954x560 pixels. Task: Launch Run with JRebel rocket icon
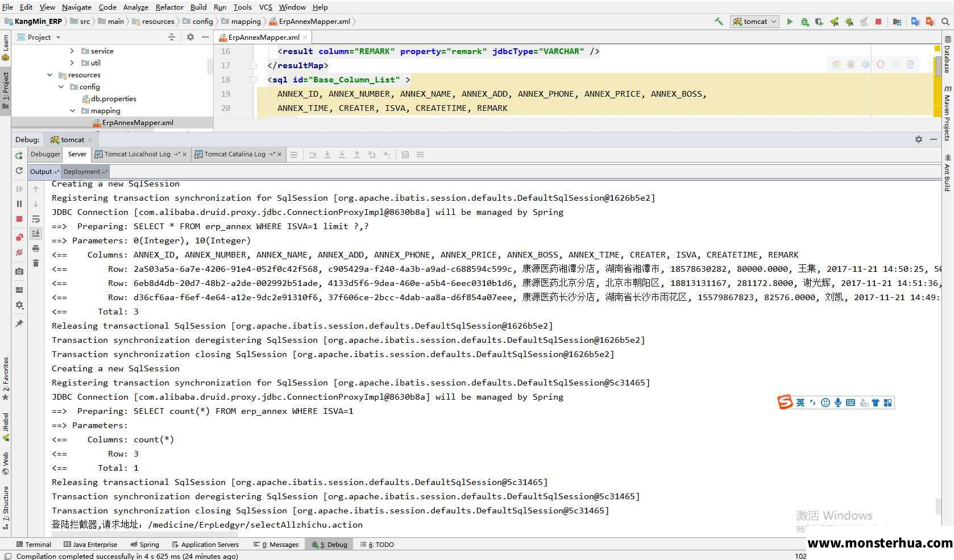point(834,22)
